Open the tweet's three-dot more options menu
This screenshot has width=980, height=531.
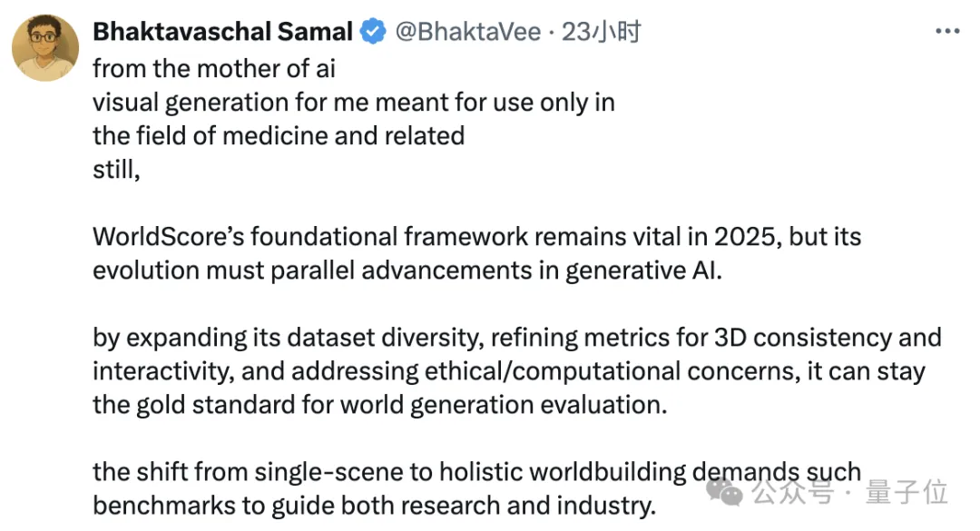coord(946,31)
